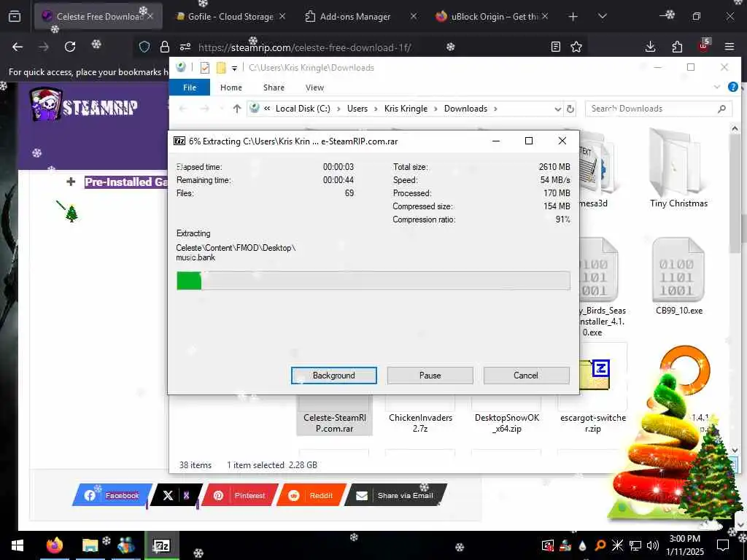Open the Home ribbon tab in Explorer
Screen dimensions: 747x560
231,87
